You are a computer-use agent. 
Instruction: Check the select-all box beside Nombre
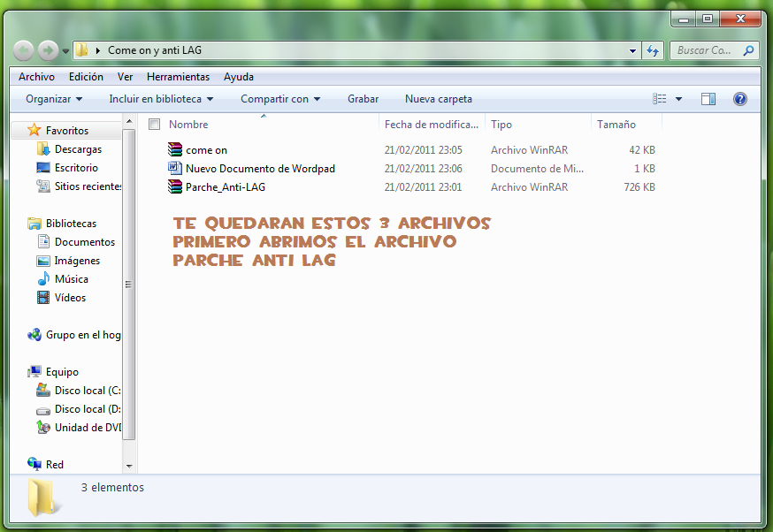coord(155,125)
